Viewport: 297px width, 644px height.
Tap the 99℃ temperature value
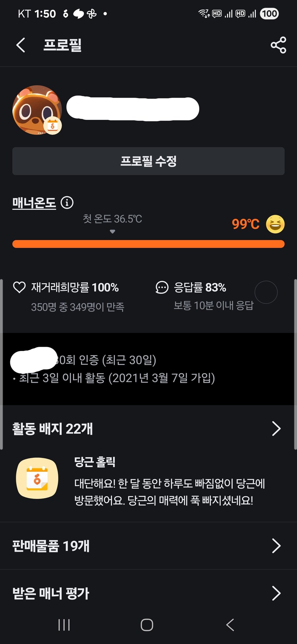pyautogui.click(x=246, y=224)
